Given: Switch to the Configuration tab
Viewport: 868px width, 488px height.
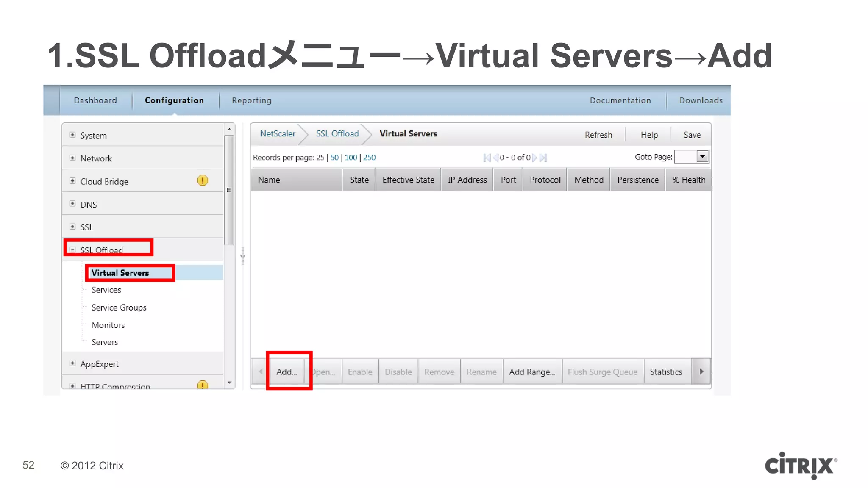Looking at the screenshot, I should 174,100.
